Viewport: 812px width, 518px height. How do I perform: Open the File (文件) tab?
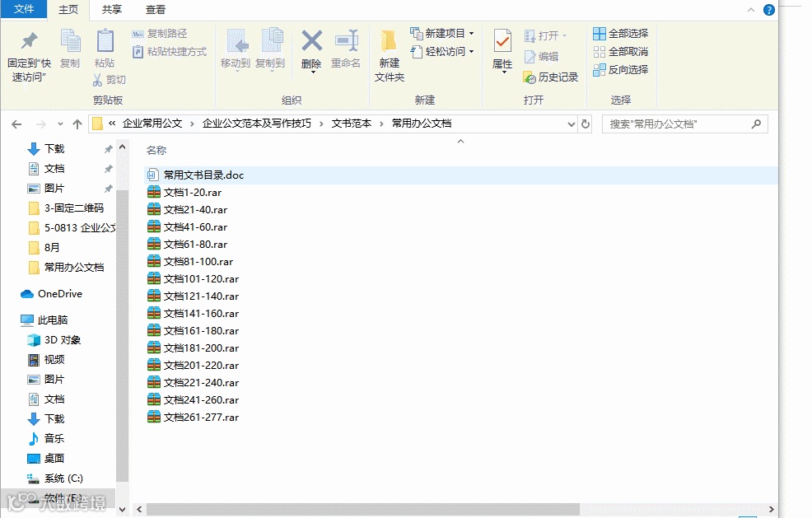click(x=24, y=9)
